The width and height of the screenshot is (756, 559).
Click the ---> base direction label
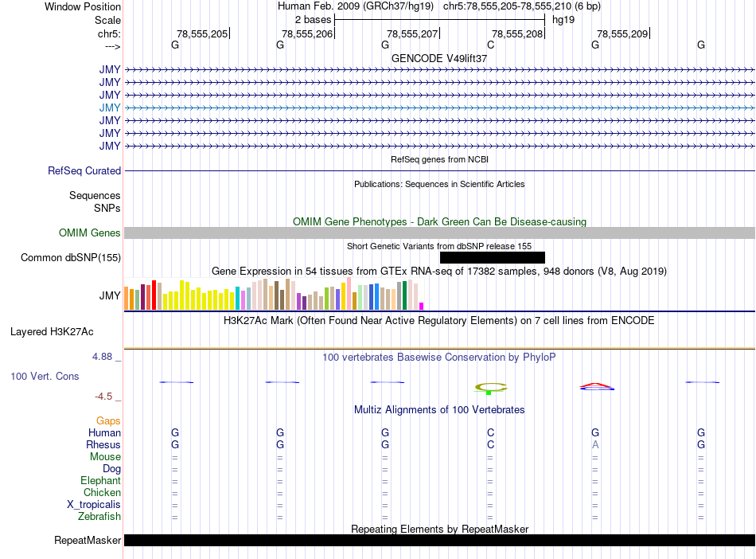[x=112, y=46]
